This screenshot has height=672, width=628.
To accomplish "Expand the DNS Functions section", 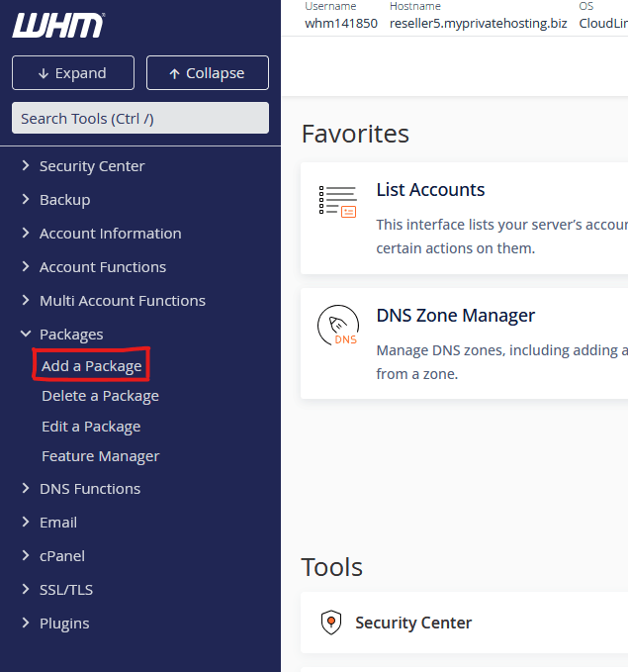I will 89,489.
